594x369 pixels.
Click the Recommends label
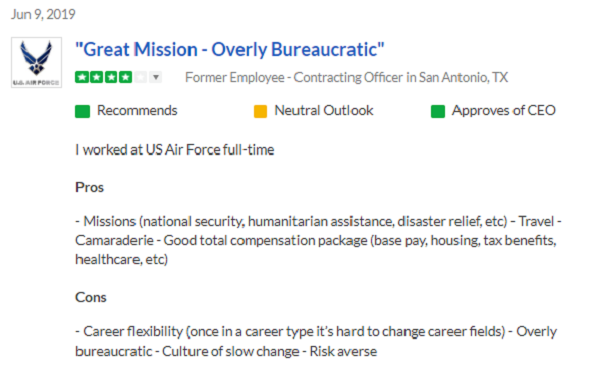click(137, 111)
